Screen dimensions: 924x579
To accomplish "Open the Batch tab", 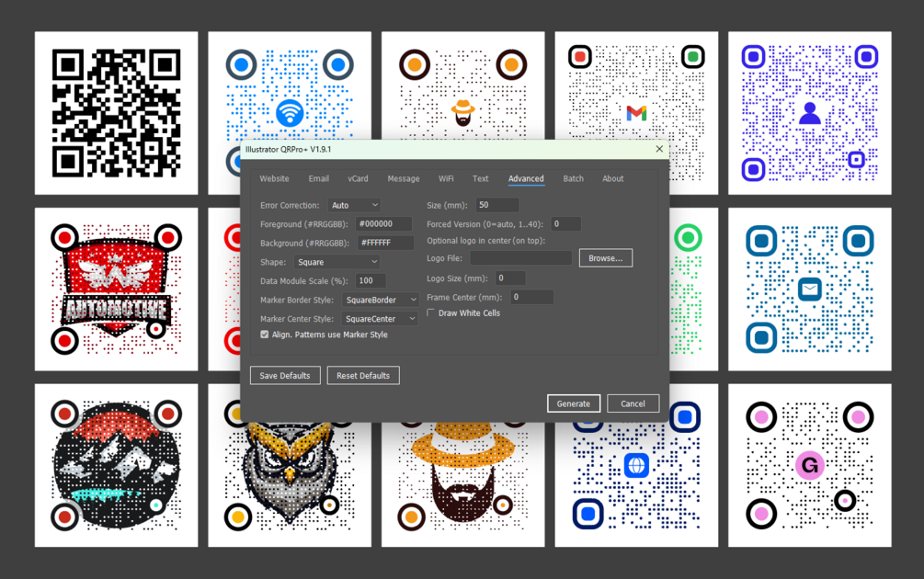I will (573, 178).
